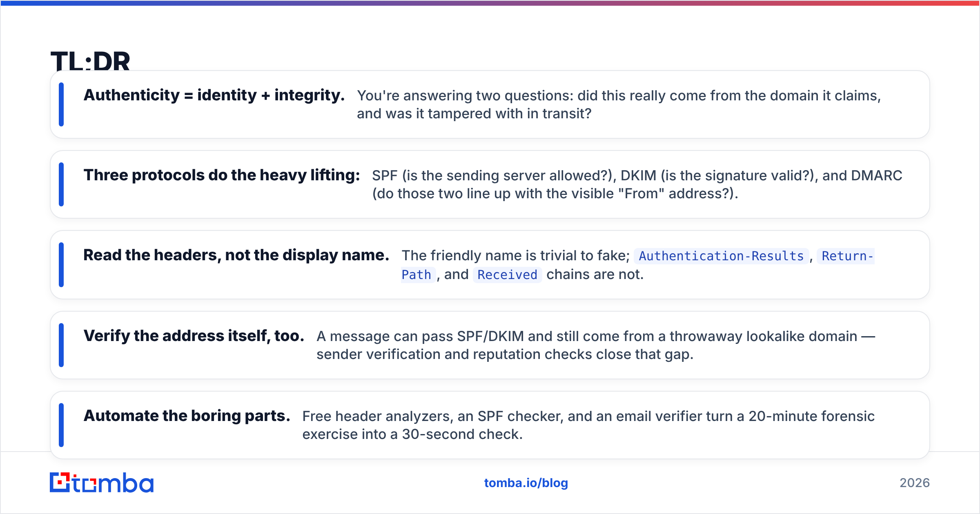Click the blue accent bar on Authenticity card

(x=61, y=104)
